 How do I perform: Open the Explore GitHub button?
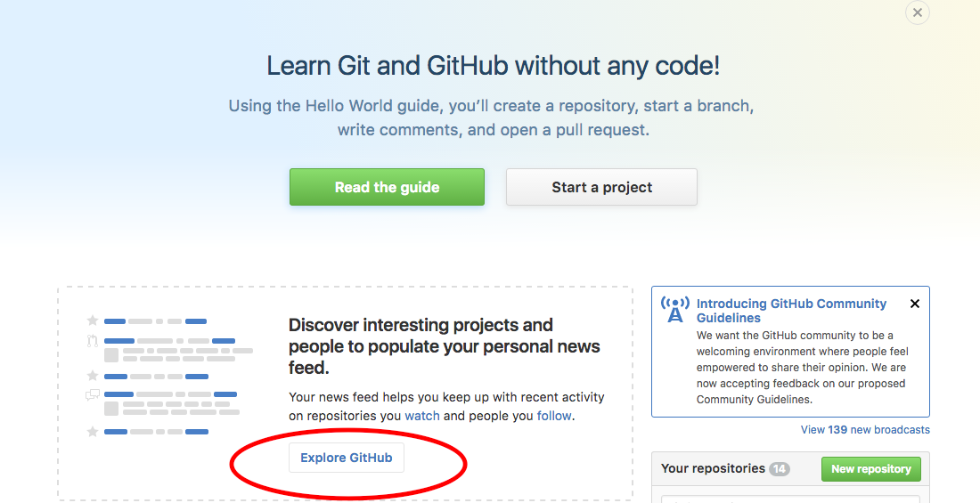pyautogui.click(x=347, y=458)
